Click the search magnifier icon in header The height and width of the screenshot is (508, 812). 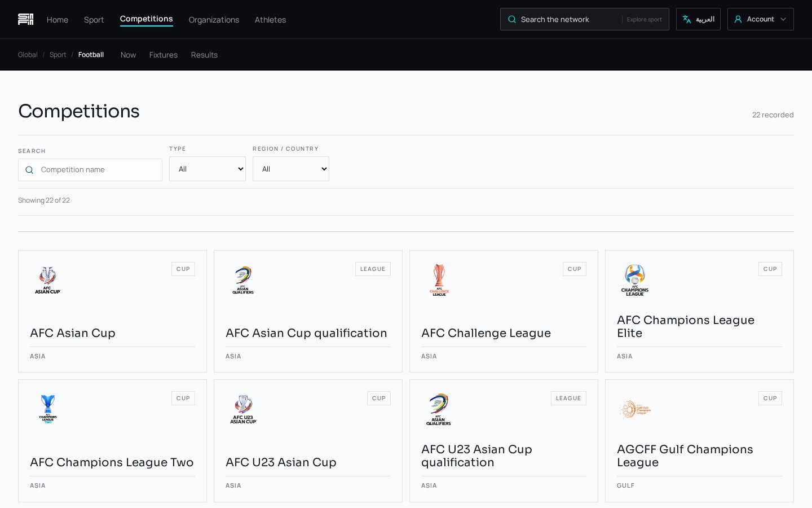click(x=512, y=19)
